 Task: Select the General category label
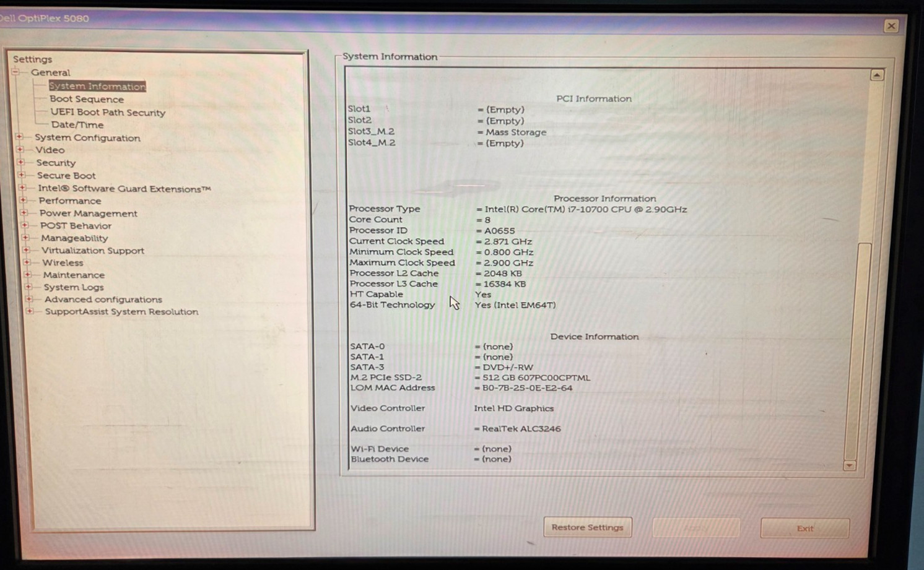click(x=51, y=72)
